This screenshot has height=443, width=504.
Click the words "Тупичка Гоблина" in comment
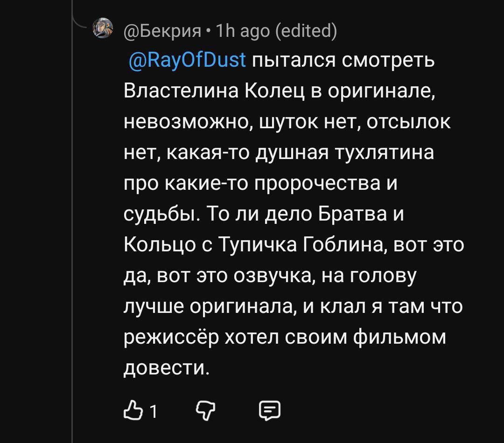(x=299, y=245)
